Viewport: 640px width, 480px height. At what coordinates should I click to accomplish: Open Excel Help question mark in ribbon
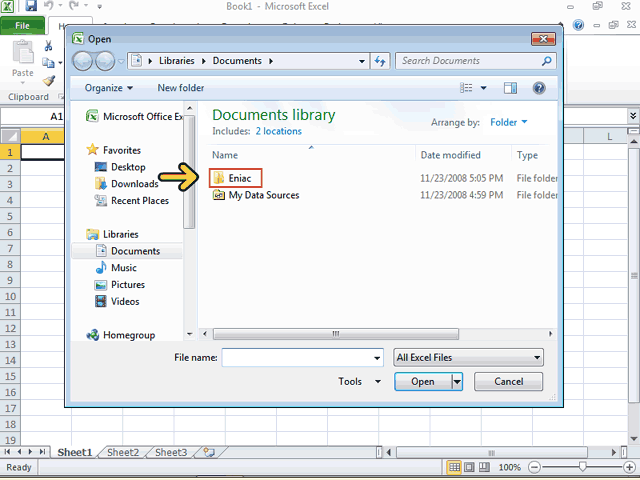(578, 25)
